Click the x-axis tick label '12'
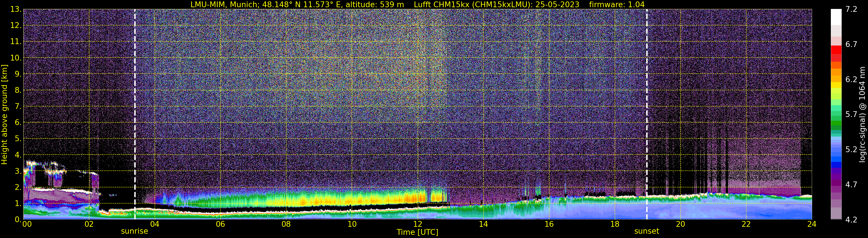The image size is (868, 238). [417, 224]
